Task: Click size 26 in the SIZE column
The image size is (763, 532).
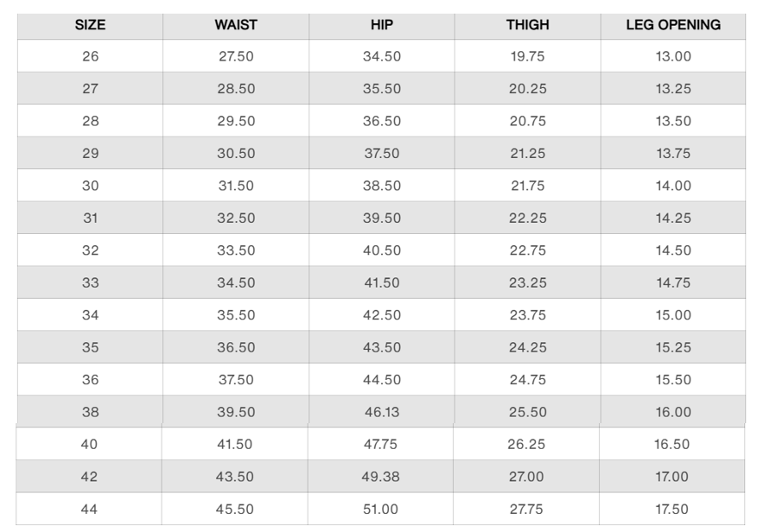Action: (x=90, y=57)
